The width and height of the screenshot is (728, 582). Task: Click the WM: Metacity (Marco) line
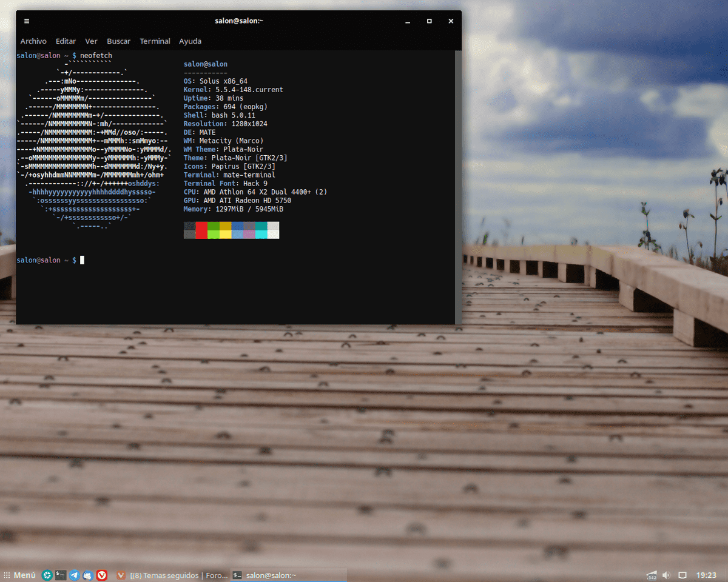[x=223, y=141]
